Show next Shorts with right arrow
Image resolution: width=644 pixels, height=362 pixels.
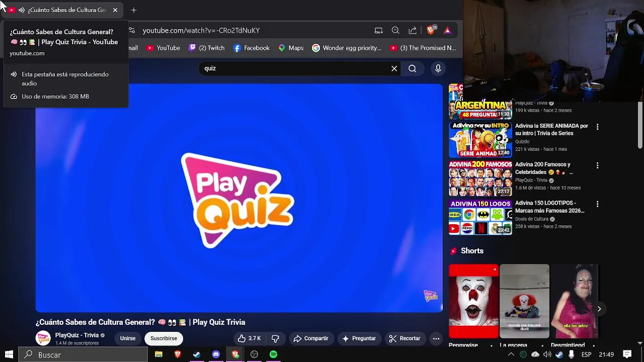599,309
